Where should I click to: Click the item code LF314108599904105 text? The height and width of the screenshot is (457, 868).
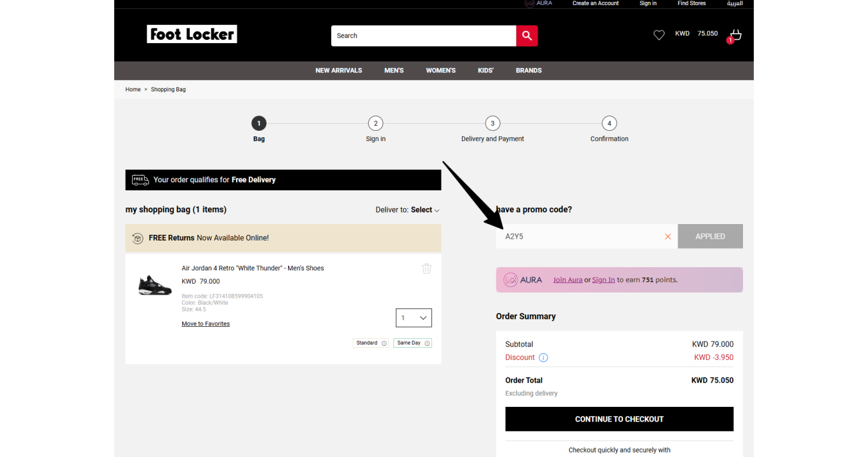click(x=222, y=296)
